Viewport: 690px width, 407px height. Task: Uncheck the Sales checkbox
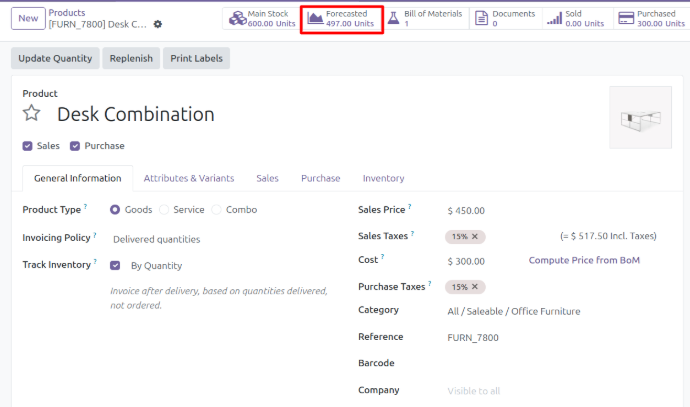click(x=28, y=146)
